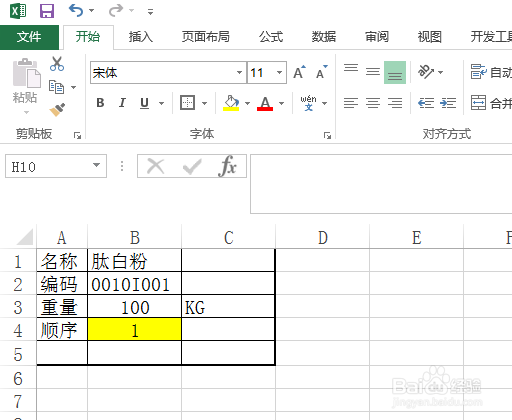The image size is (512, 420).
Task: Click the Save icon in quick access toolbar
Action: tap(47, 11)
